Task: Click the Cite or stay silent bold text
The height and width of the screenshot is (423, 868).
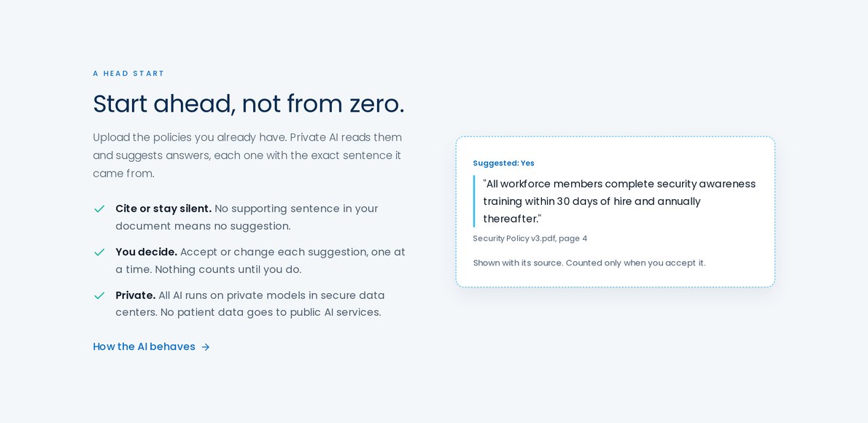Action: (163, 209)
